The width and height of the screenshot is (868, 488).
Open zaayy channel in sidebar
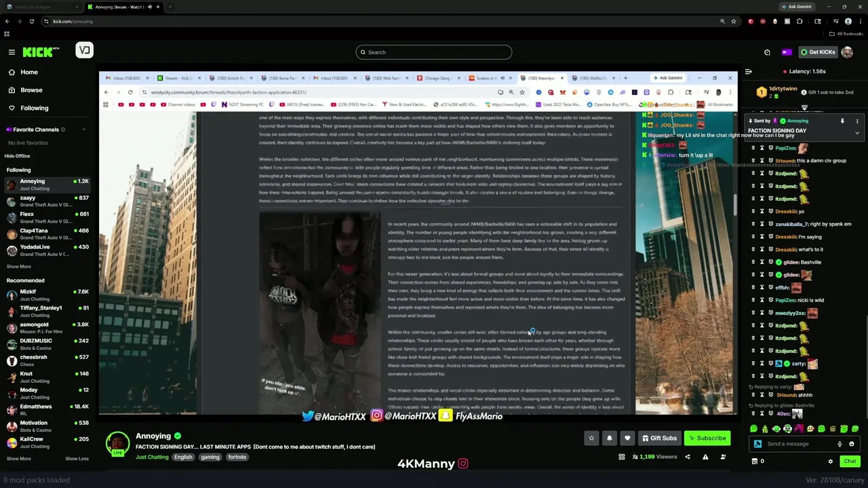47,201
